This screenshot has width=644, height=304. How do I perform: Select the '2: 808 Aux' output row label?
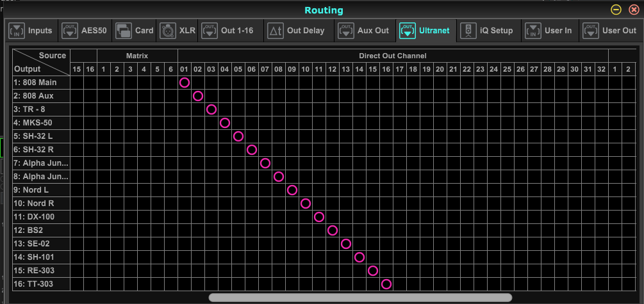(41, 96)
